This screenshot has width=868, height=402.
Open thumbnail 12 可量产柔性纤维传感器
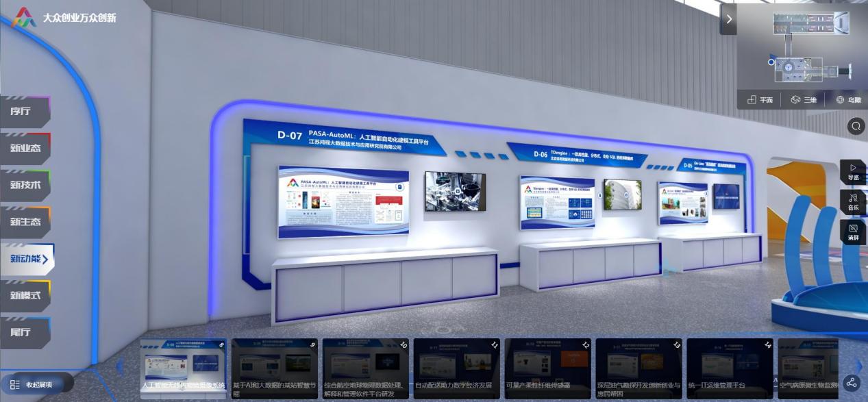pos(547,368)
